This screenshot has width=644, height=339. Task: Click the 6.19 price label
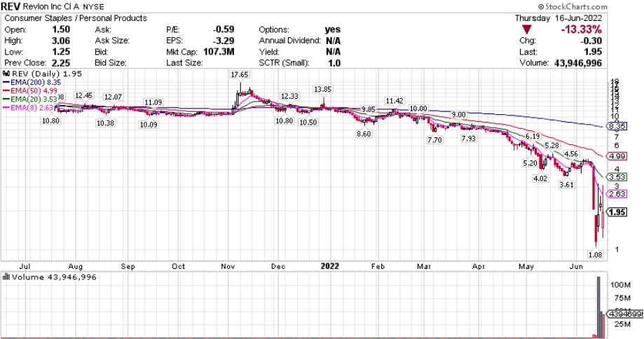[x=533, y=137]
